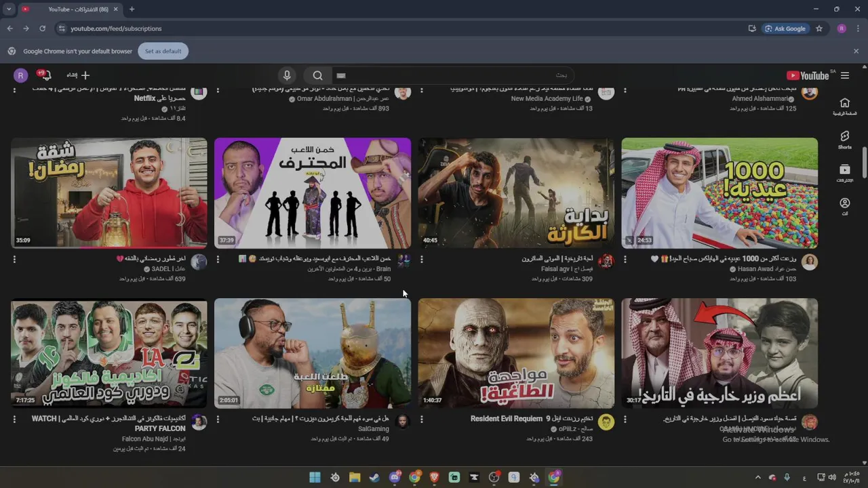Play Hasan Awad 1000 Eidiya video

[x=719, y=193]
